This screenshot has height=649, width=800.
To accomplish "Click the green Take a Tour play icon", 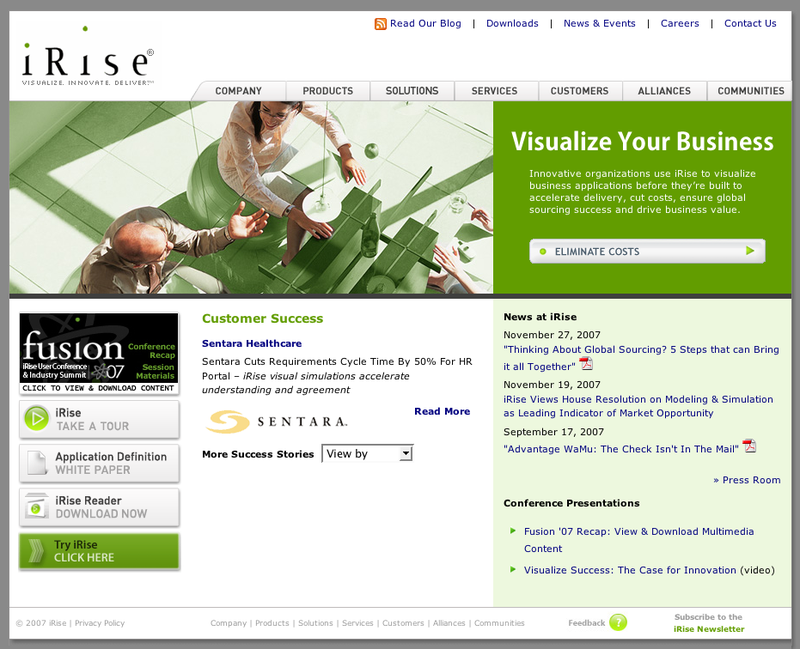I will click(x=37, y=419).
